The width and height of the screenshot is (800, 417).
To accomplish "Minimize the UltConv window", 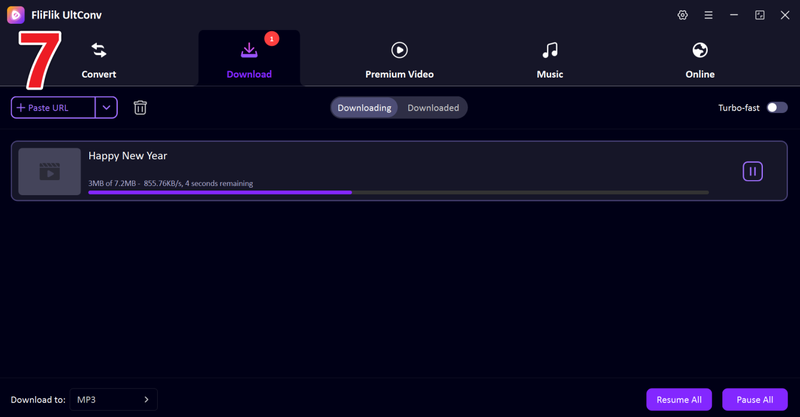I will 734,15.
